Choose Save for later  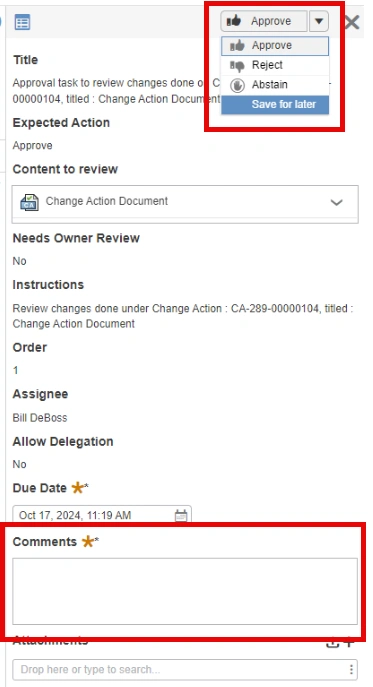[275, 105]
